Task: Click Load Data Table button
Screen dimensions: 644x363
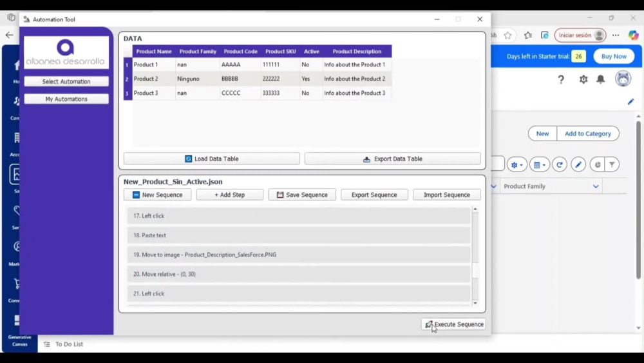Action: point(211,159)
